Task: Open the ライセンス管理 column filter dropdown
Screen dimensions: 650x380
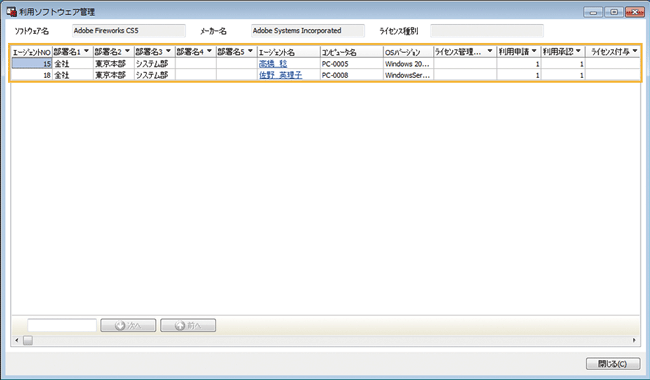Action: pos(490,51)
